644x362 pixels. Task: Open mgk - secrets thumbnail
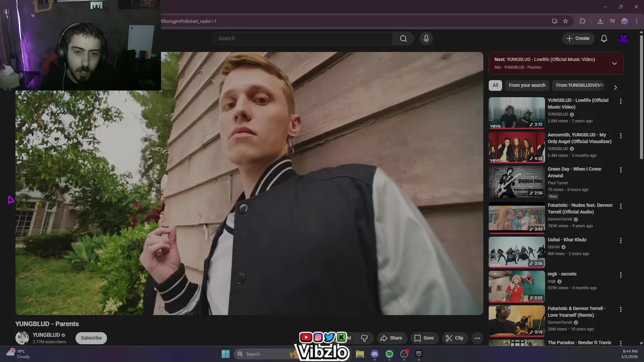point(517,287)
